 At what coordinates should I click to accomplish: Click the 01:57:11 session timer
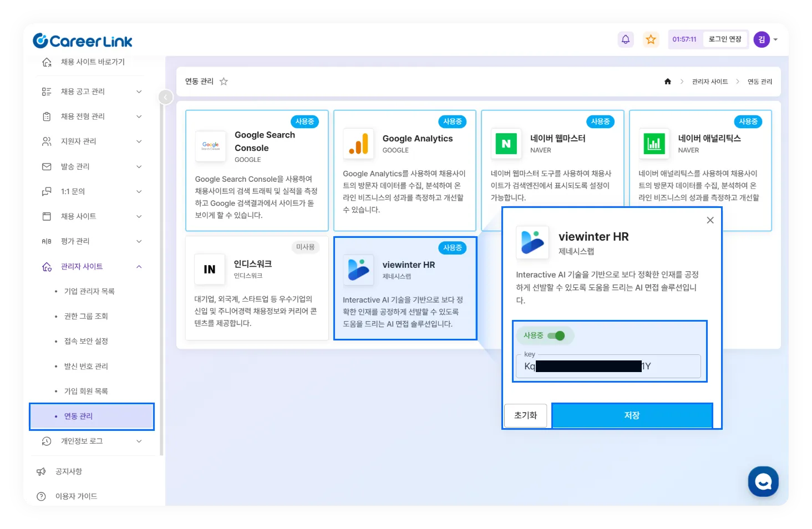point(684,39)
